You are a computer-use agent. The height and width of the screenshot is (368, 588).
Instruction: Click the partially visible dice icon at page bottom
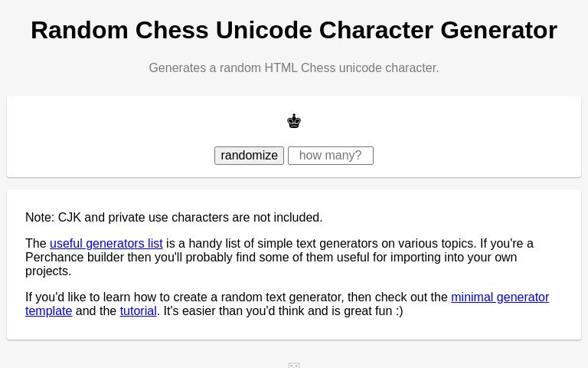[294, 365]
